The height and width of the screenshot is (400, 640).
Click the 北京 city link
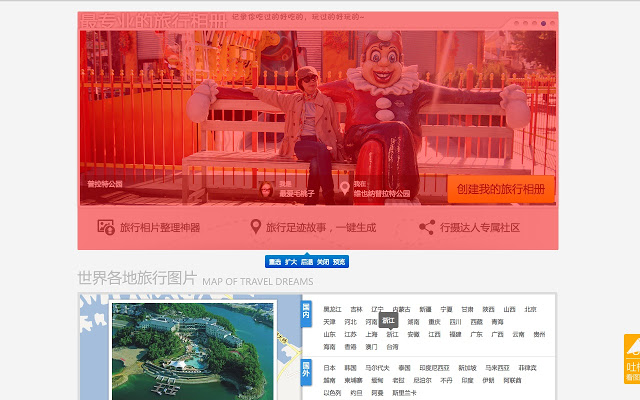coord(530,309)
